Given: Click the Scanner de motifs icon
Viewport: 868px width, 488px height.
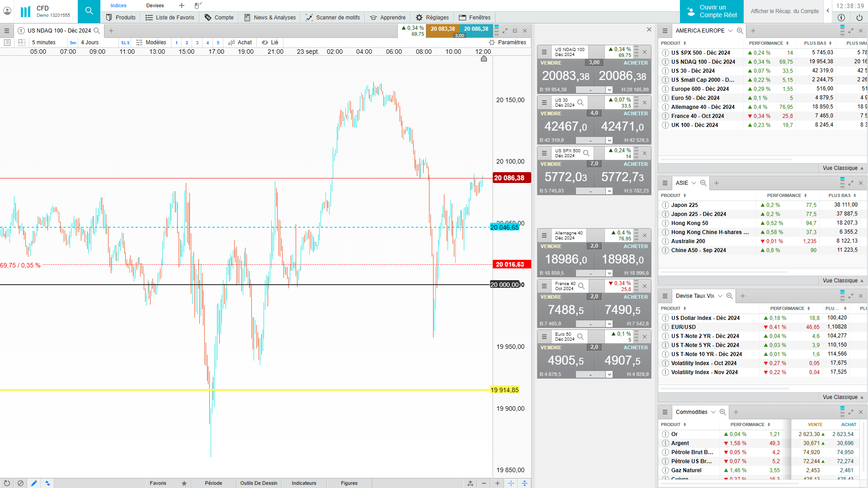Looking at the screenshot, I should coord(309,18).
